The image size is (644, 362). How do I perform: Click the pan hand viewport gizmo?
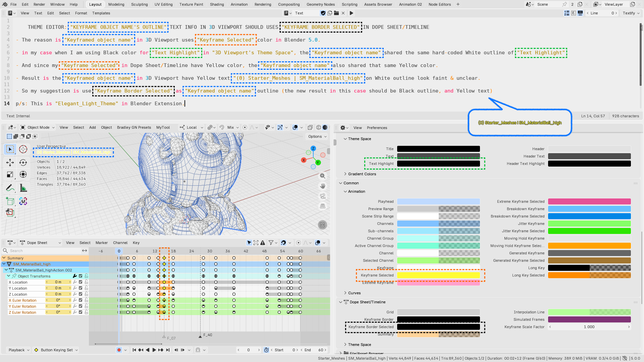point(323,186)
